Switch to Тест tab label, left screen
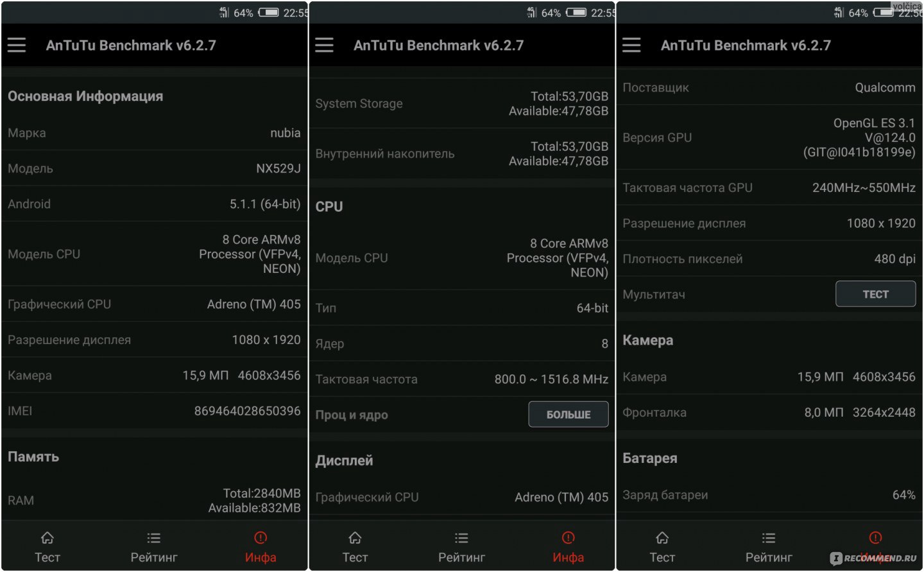 point(47,557)
